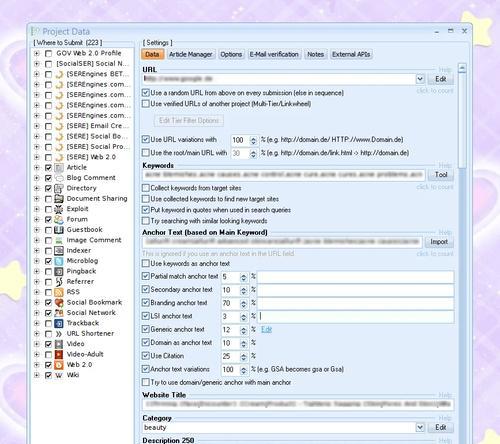Enable 'Use keywords as anchor text'
Image resolution: width=500 pixels, height=444 pixels.
[146, 263]
